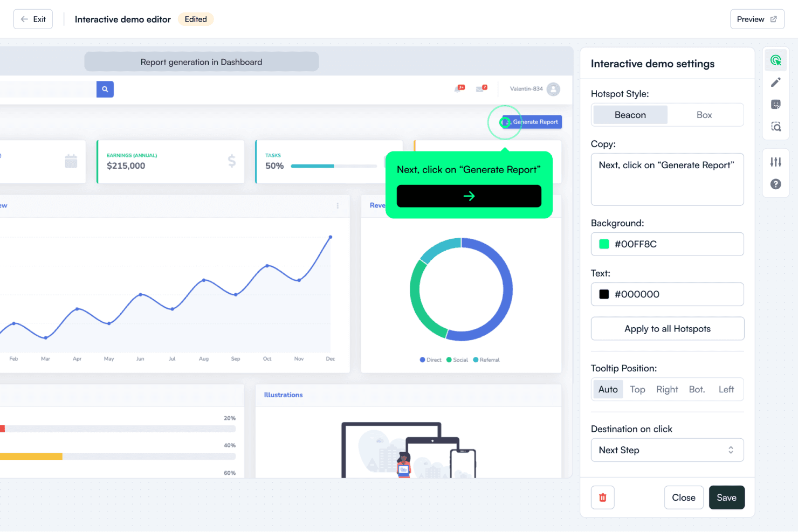Select the hotspot cursor tool in sidebar
The image size is (798, 532).
pos(775,60)
